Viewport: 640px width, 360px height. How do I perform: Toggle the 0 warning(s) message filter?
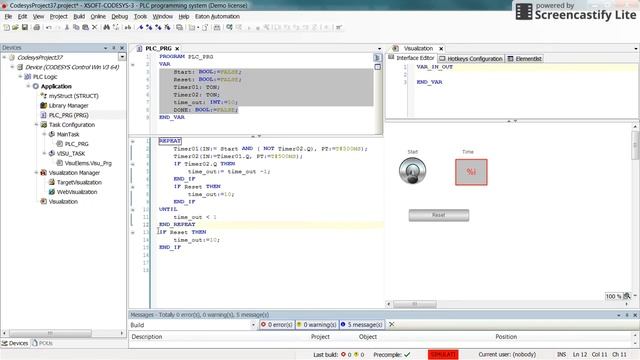coord(316,324)
